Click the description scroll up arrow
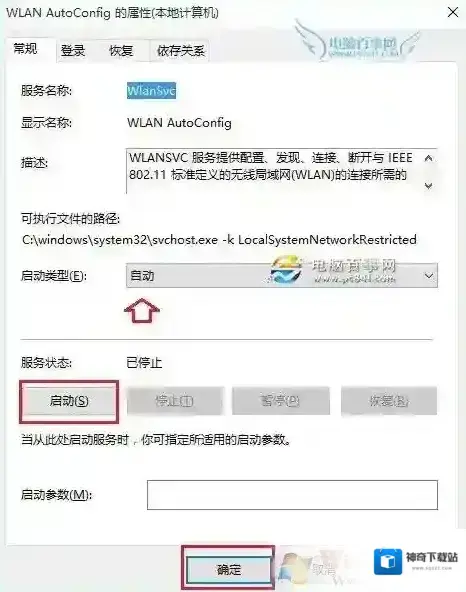Screen dimensions: 466x592 tap(428, 158)
